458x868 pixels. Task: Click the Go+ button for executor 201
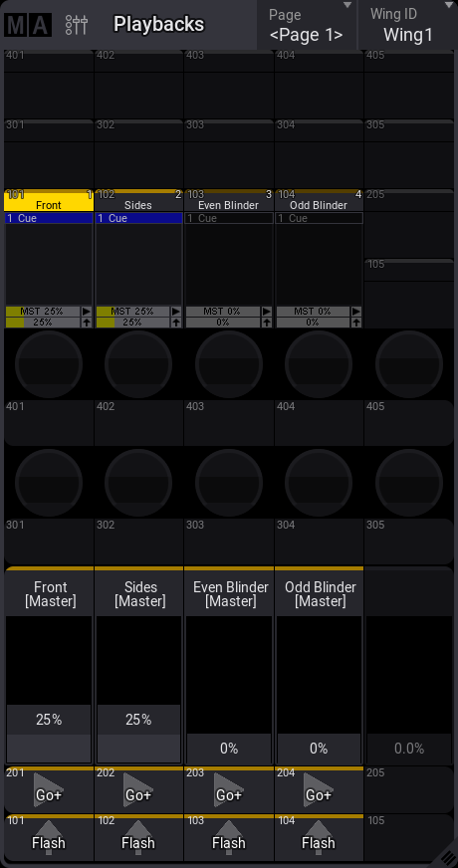point(50,789)
